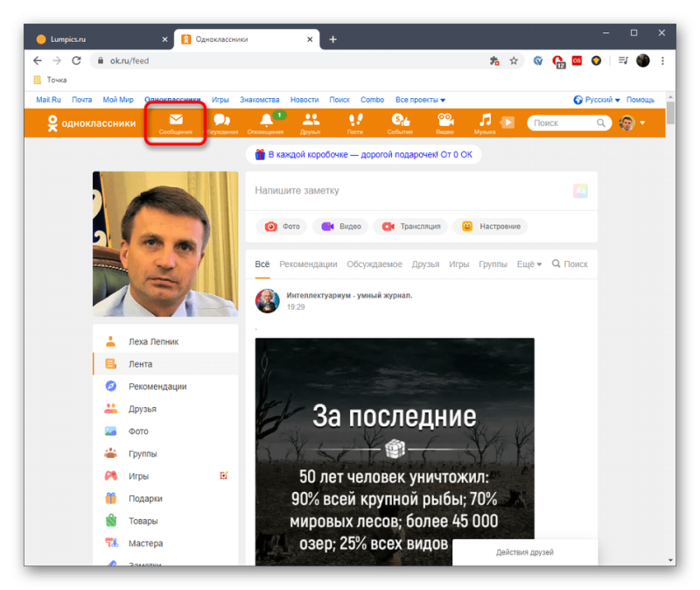Click the music play button in the orange bar
The image size is (700, 590).
pyautogui.click(x=507, y=123)
